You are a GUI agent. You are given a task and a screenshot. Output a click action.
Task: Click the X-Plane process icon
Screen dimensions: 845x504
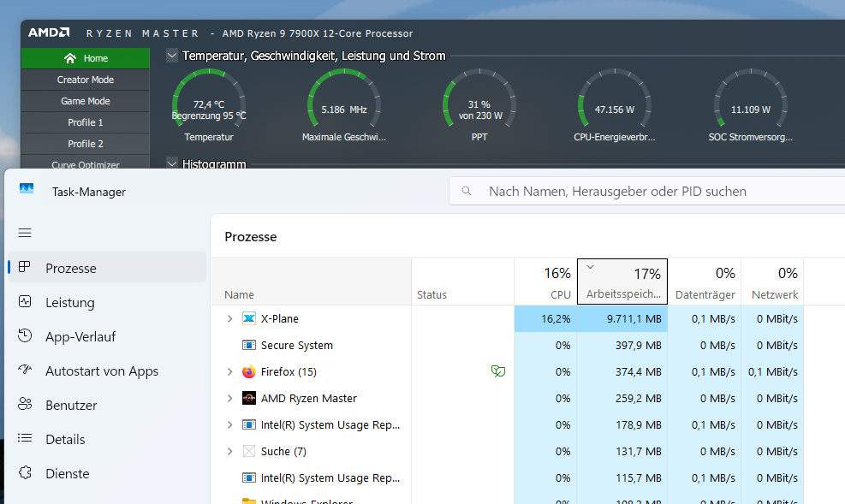[x=249, y=318]
